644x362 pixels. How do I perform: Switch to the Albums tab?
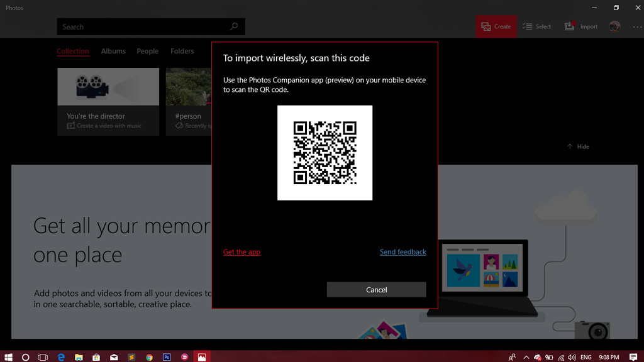[113, 52]
